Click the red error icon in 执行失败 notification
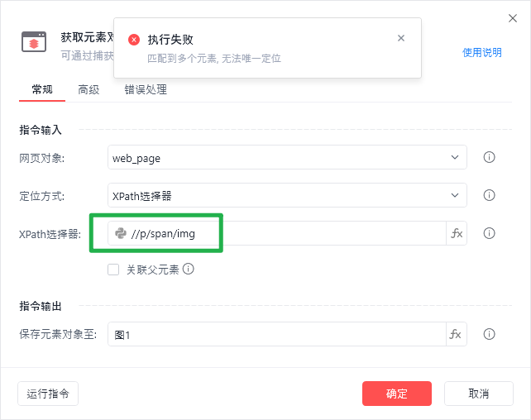 click(134, 40)
